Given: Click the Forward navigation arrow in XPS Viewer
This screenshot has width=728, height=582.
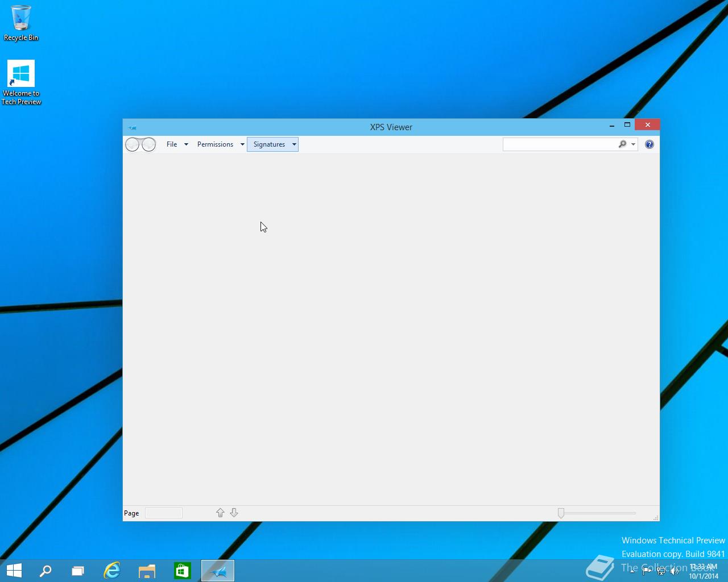Looking at the screenshot, I should point(148,144).
